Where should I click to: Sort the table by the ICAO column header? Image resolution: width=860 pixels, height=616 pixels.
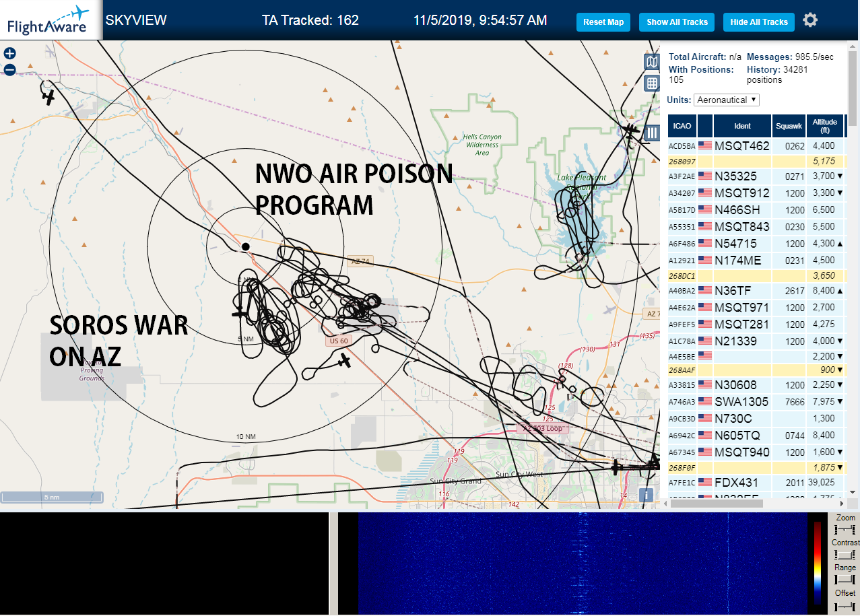[x=682, y=126]
